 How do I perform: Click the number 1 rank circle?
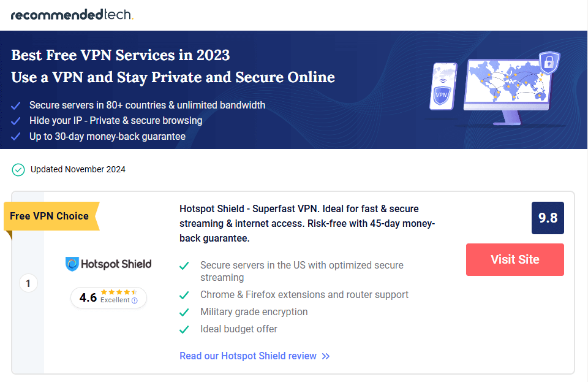pos(28,283)
